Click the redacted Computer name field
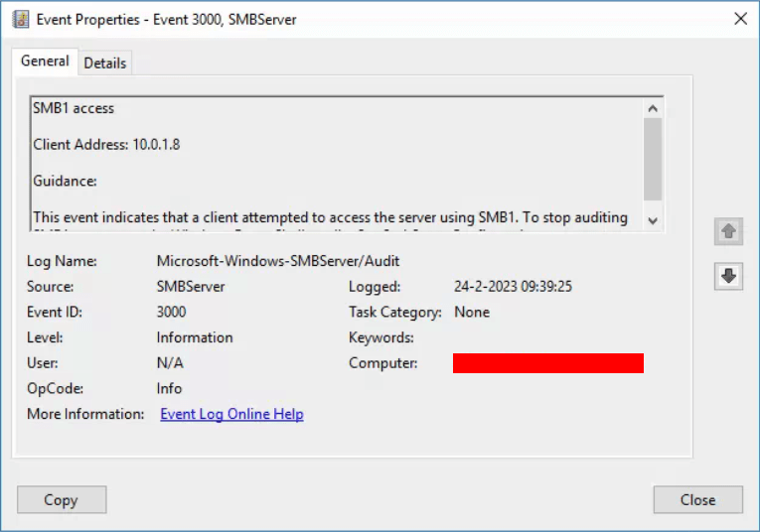 click(547, 363)
